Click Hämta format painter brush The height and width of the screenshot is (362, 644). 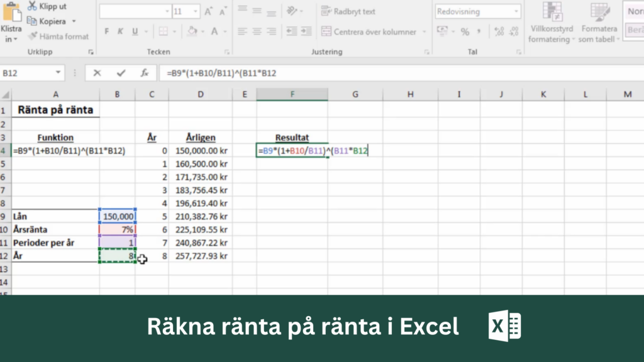(33, 36)
